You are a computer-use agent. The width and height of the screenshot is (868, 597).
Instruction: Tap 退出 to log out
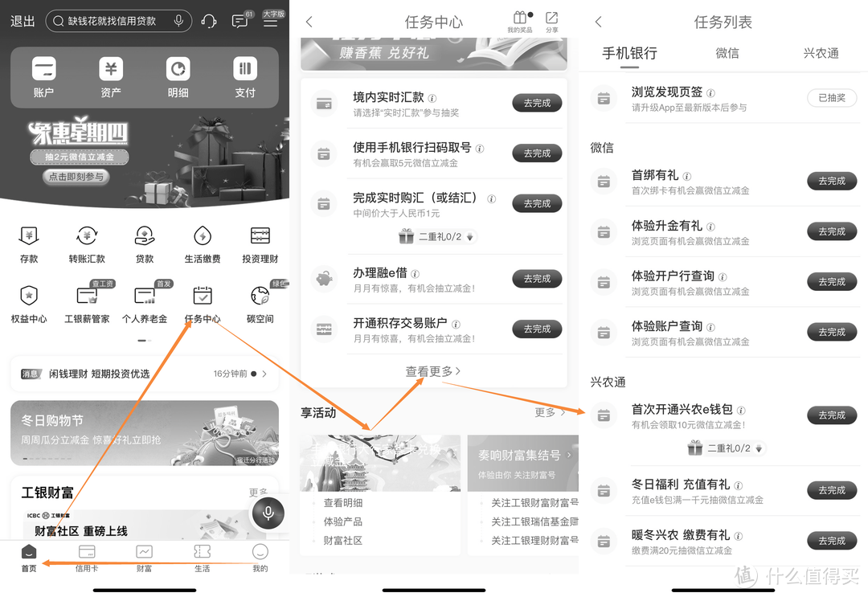coord(23,21)
